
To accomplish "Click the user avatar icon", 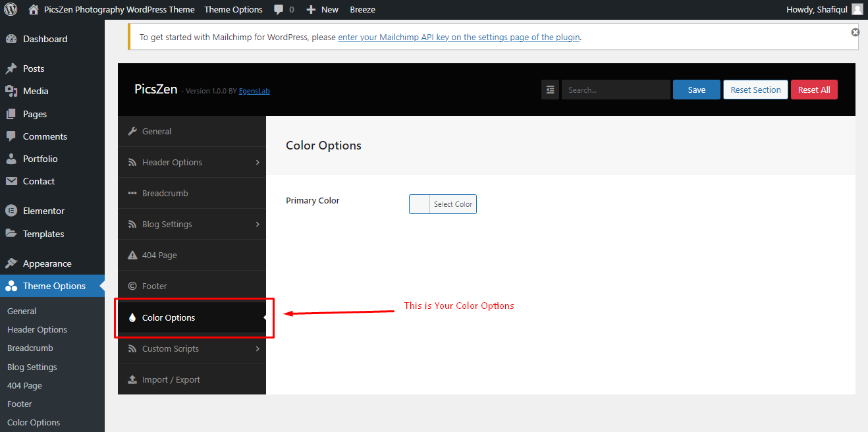I will [x=857, y=9].
